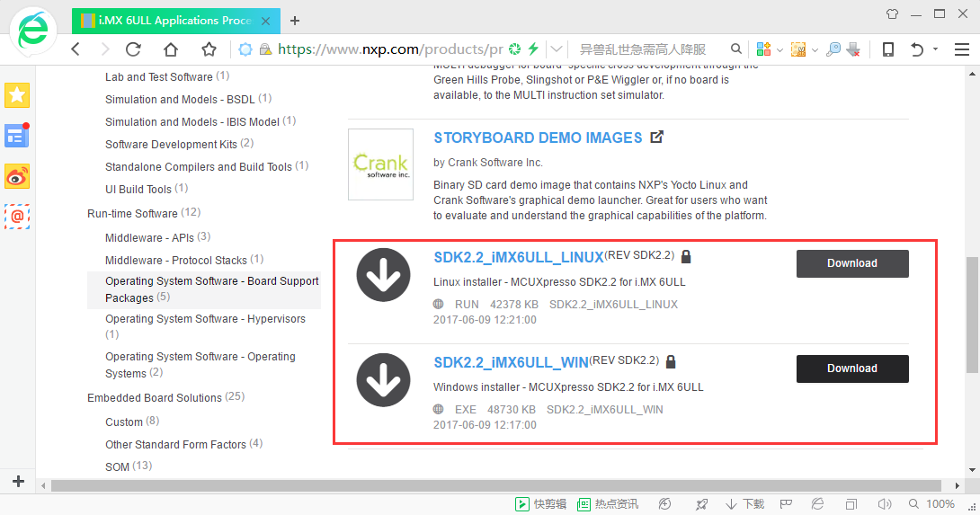Viewport: 980px width, 515px height.
Task: Open the news feed sidebar icon
Action: pyautogui.click(x=17, y=136)
